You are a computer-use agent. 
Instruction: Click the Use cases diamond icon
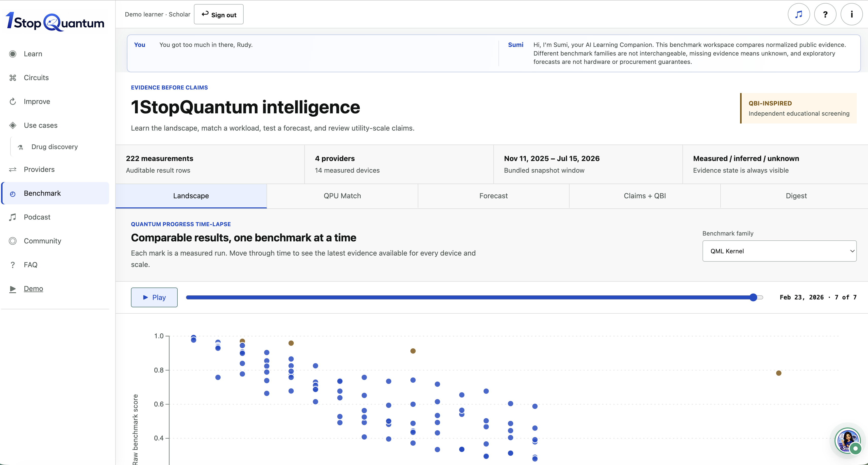13,126
